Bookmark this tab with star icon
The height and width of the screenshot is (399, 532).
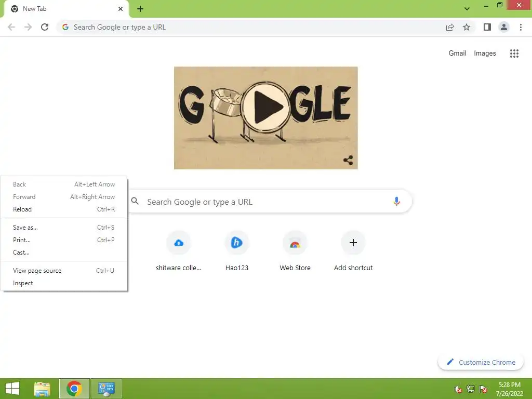tap(467, 27)
